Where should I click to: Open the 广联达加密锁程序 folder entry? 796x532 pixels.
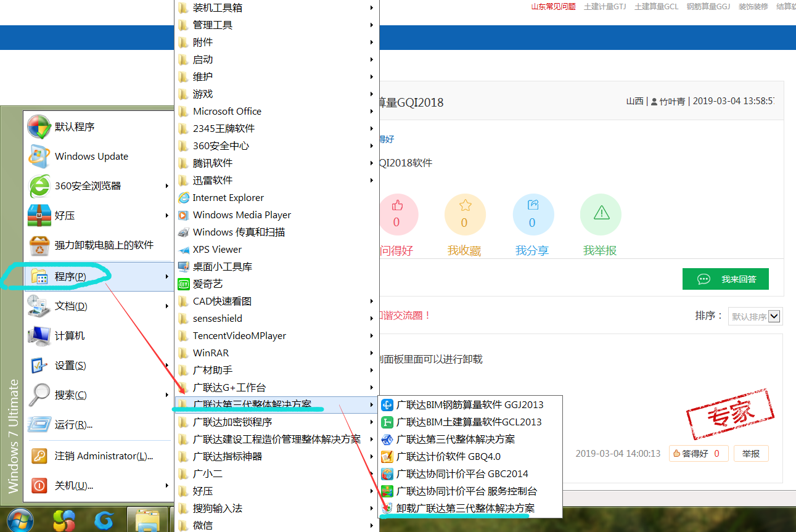coord(276,422)
